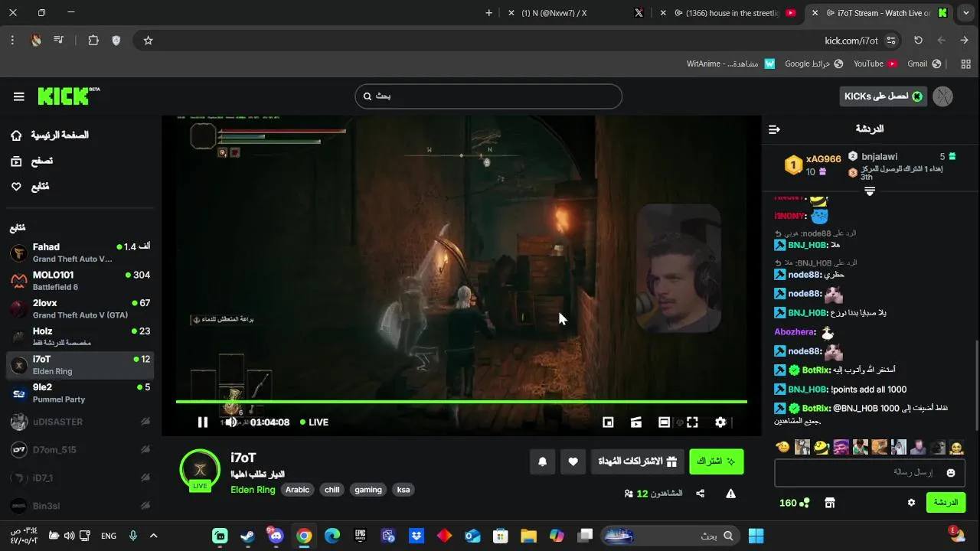This screenshot has height=551, width=980.
Task: Expand the chat leaderboard chevron
Action: pos(870,191)
